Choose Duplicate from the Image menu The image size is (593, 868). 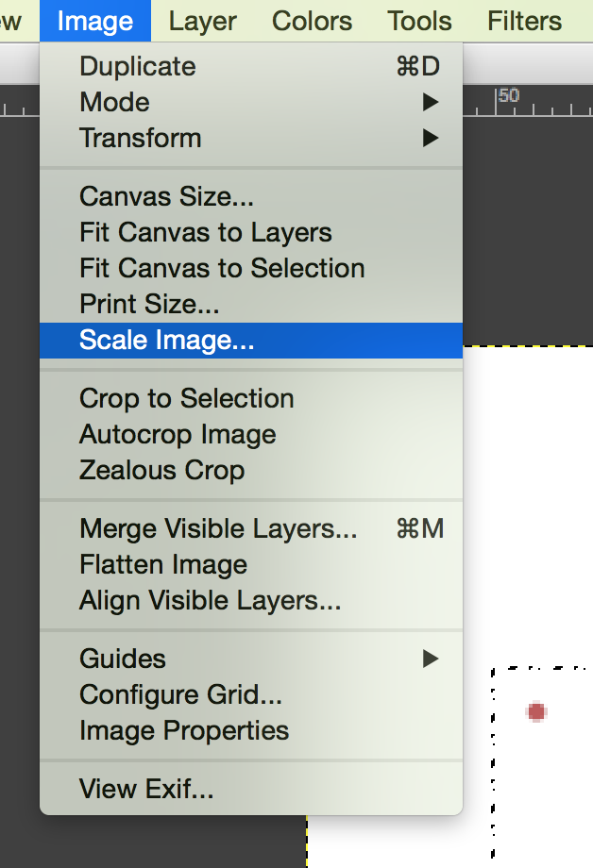click(x=251, y=66)
